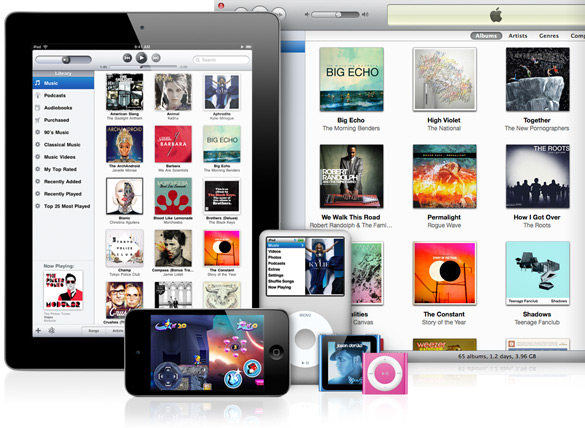Select the Albums tab in the iTunes window
Screen dimensions: 585x428
point(486,36)
